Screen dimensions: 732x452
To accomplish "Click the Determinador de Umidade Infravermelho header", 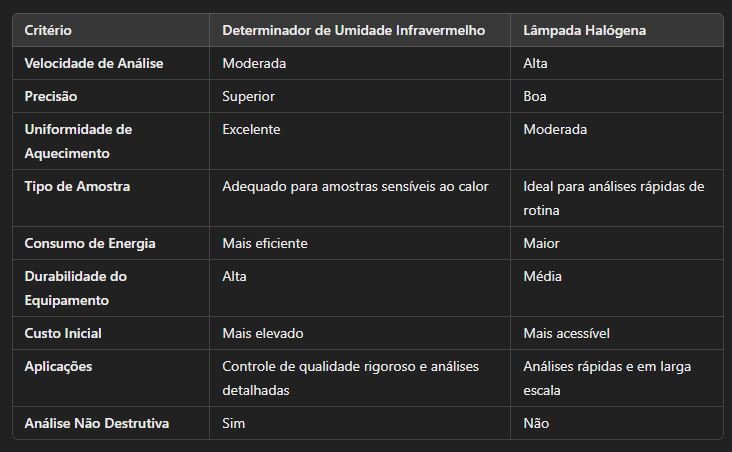I will click(353, 30).
